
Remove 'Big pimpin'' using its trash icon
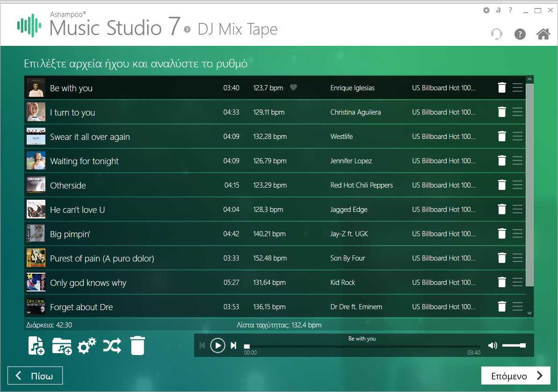[x=502, y=233]
